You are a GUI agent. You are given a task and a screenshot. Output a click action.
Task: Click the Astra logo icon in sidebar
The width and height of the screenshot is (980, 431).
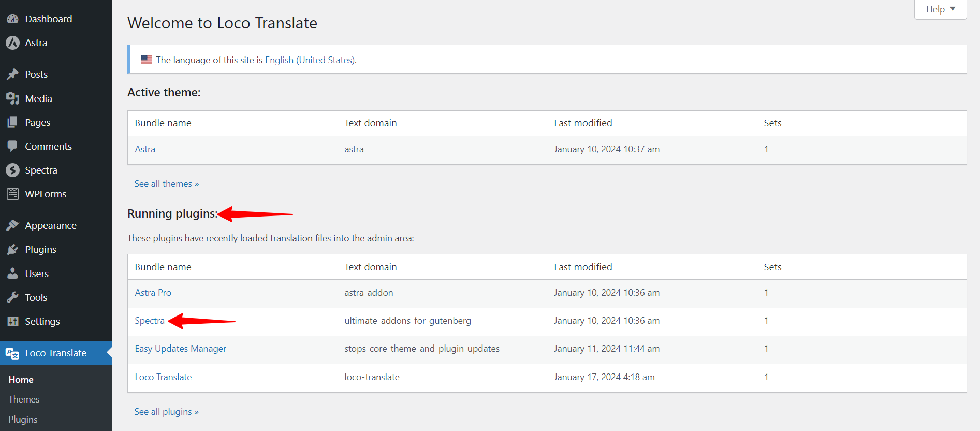click(12, 43)
